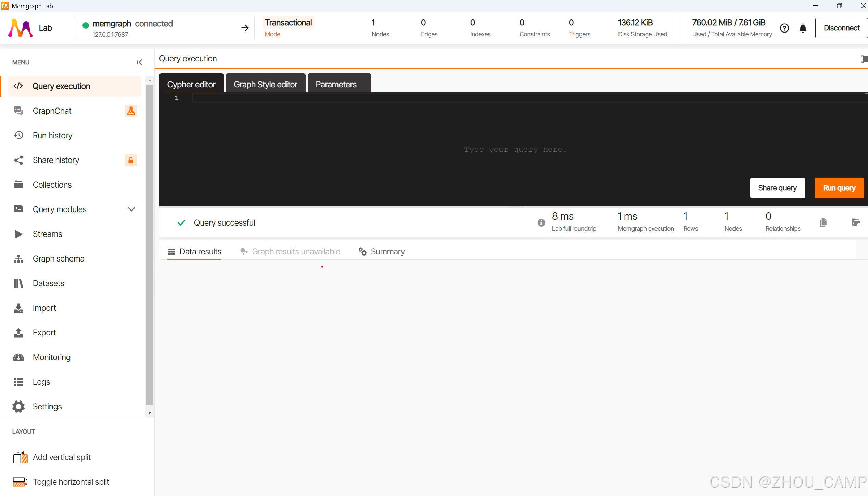The height and width of the screenshot is (496, 868).
Task: Open Graph schema from the sidebar
Action: [x=58, y=259]
